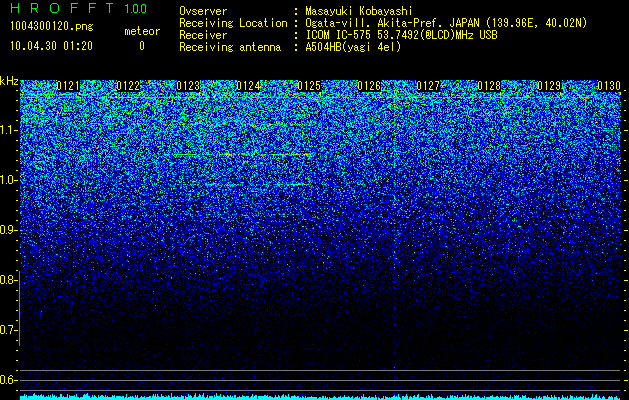Click the 0.6 kHz axis label
629x400 pixels.
pyautogui.click(x=8, y=380)
